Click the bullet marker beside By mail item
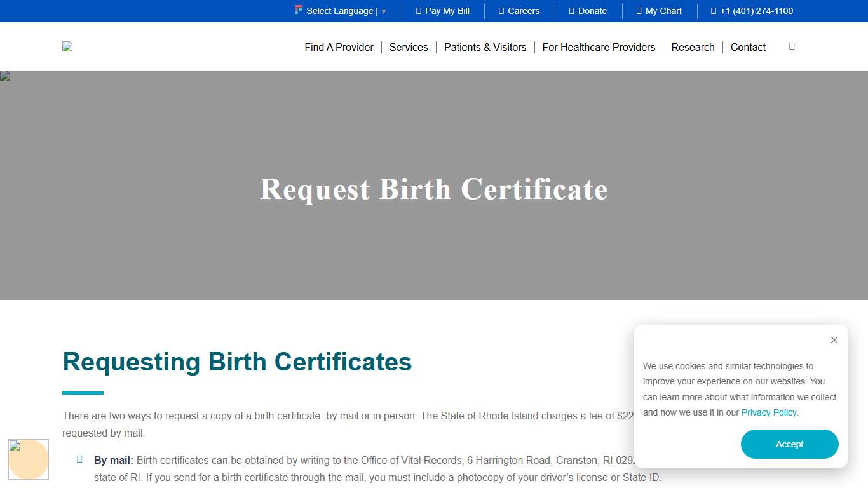Image resolution: width=868 pixels, height=488 pixels. tap(79, 459)
